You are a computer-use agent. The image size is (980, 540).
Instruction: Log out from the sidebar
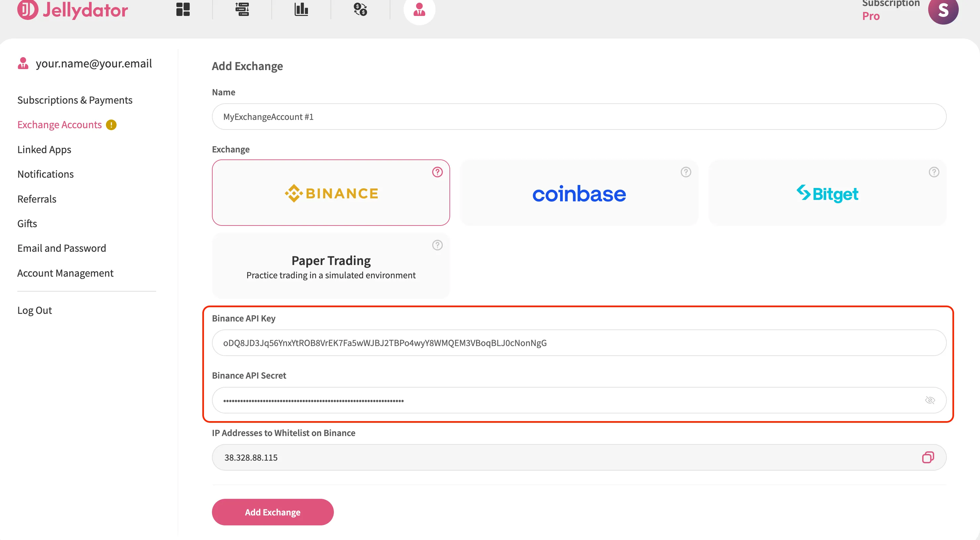pyautogui.click(x=35, y=310)
